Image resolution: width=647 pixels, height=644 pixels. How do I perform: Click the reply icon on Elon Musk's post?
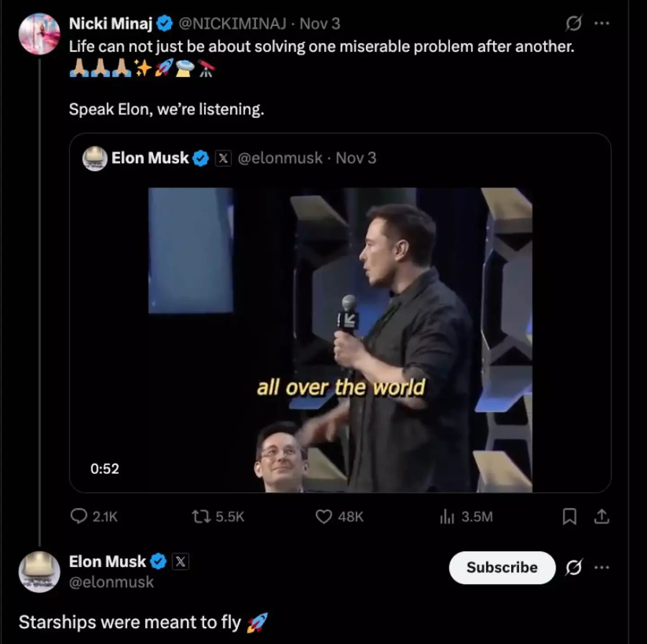[x=81, y=517]
